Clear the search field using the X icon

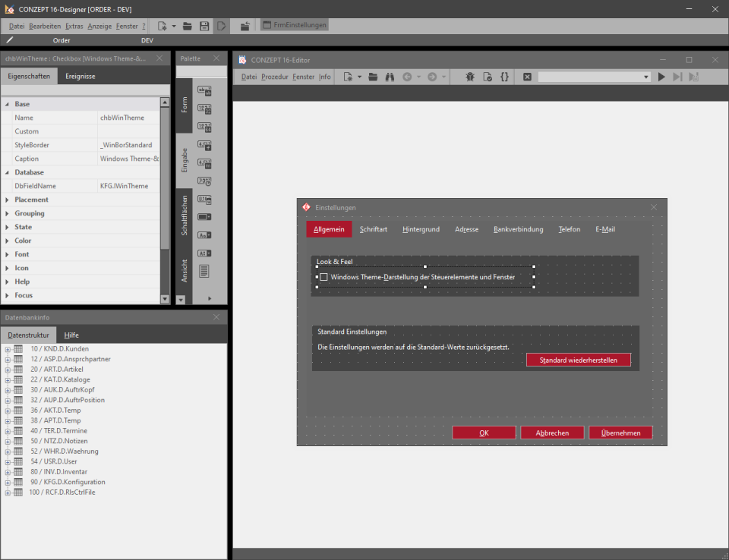pyautogui.click(x=526, y=76)
